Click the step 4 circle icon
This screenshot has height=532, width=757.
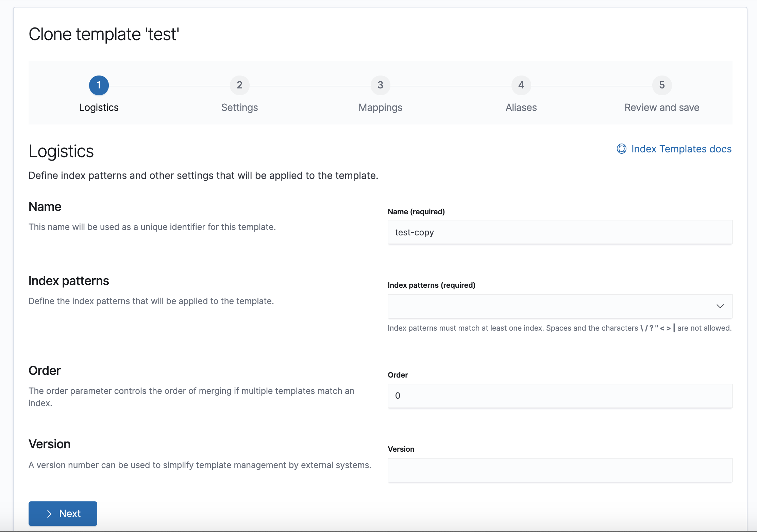[x=521, y=85]
